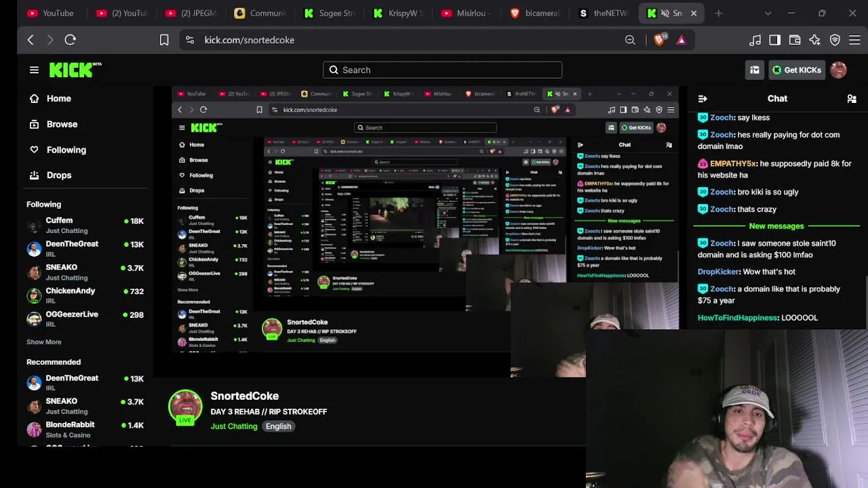The height and width of the screenshot is (488, 868).
Task: Click the Cuffem avatar in Following list
Action: 34,226
